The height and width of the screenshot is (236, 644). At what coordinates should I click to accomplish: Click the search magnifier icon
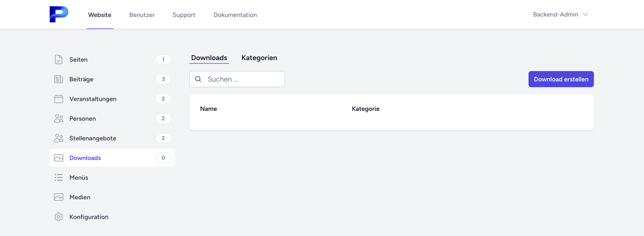pyautogui.click(x=198, y=79)
